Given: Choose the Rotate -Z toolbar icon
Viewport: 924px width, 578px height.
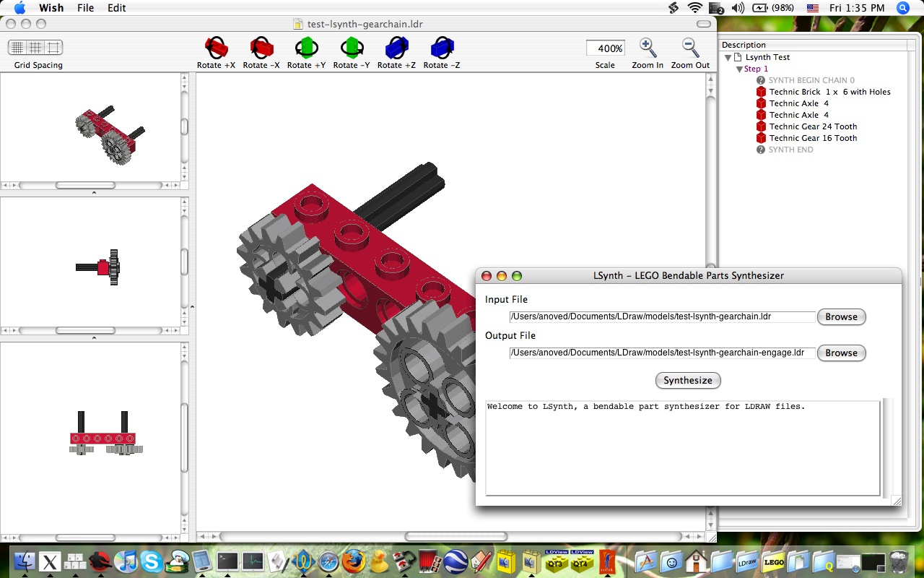Looking at the screenshot, I should (x=441, y=48).
